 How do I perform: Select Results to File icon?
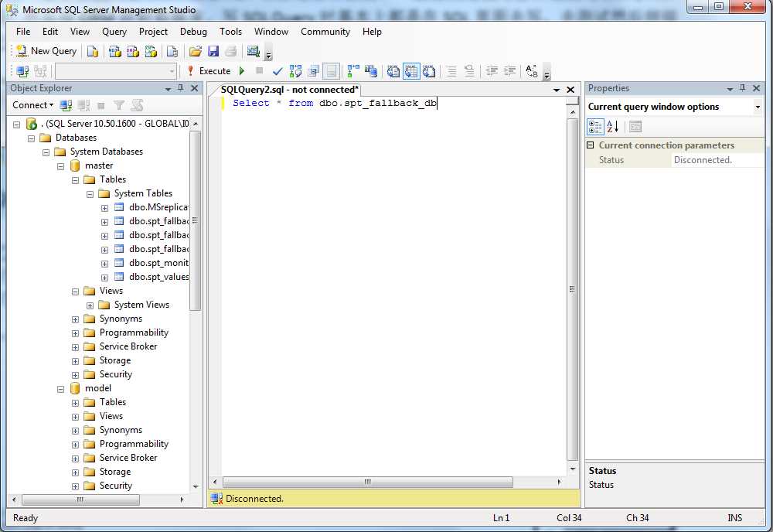coord(429,71)
